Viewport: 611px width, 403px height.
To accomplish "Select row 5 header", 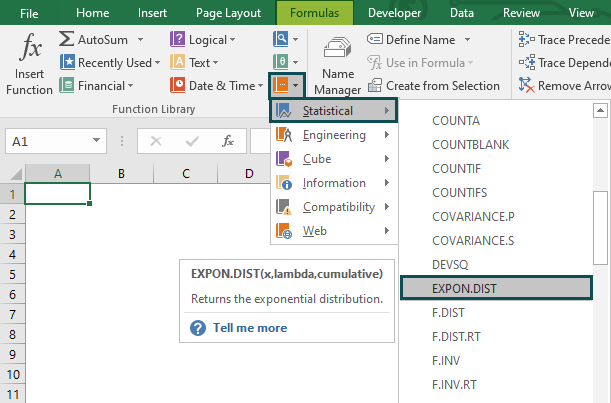I will [x=12, y=274].
